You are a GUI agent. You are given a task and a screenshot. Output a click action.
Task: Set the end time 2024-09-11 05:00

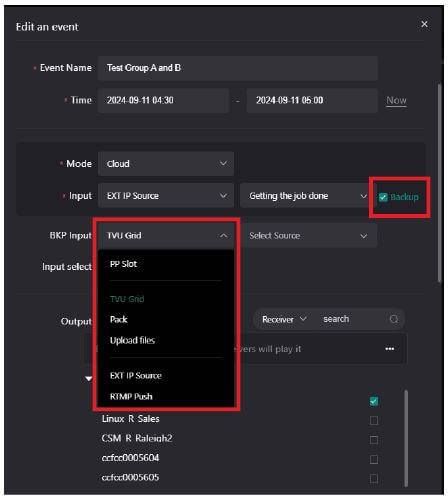[312, 100]
